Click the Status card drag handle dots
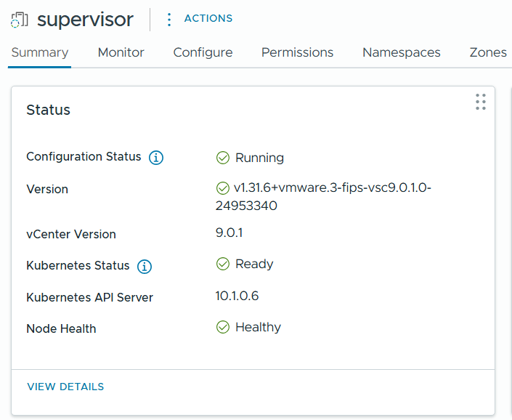Viewport: 512px width, 420px height. (480, 102)
